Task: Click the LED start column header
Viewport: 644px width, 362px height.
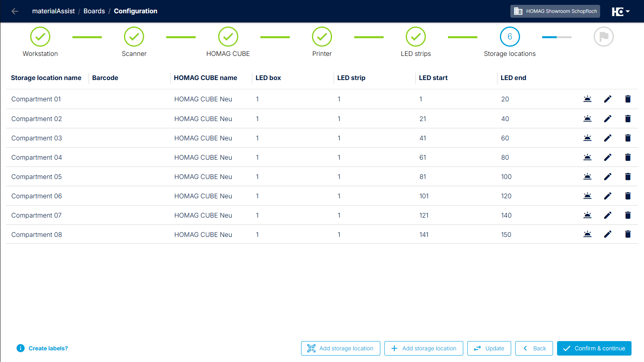Action: tap(433, 78)
